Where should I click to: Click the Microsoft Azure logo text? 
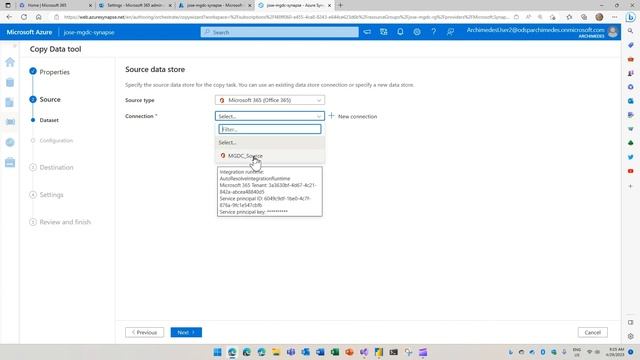[x=29, y=32]
